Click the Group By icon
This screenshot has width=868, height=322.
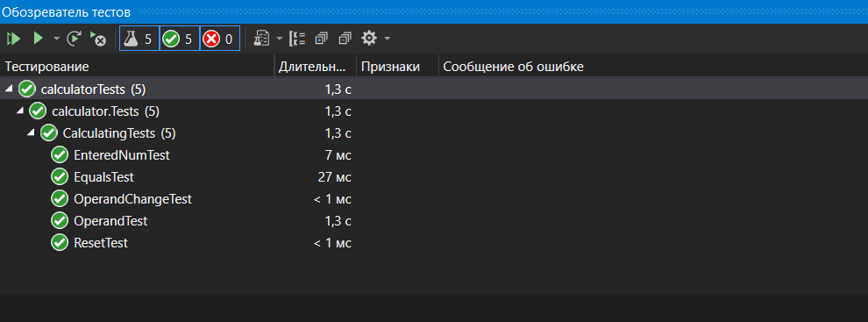coord(297,39)
